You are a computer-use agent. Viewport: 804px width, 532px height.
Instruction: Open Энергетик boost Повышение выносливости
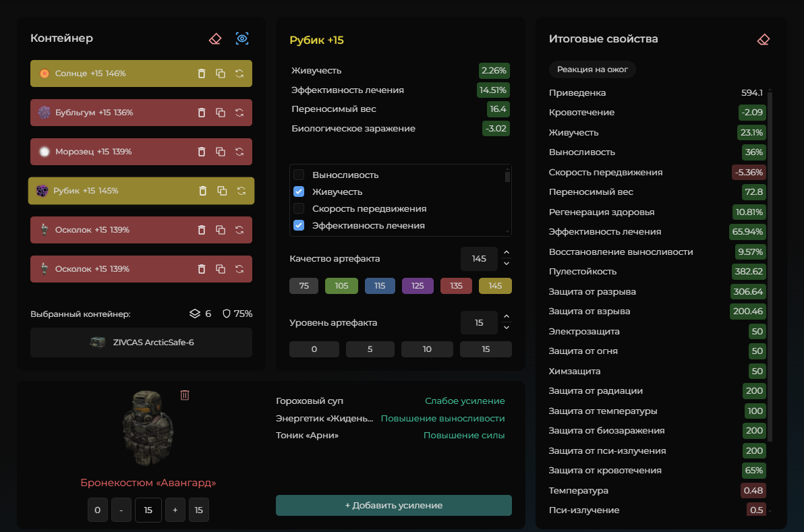click(442, 418)
